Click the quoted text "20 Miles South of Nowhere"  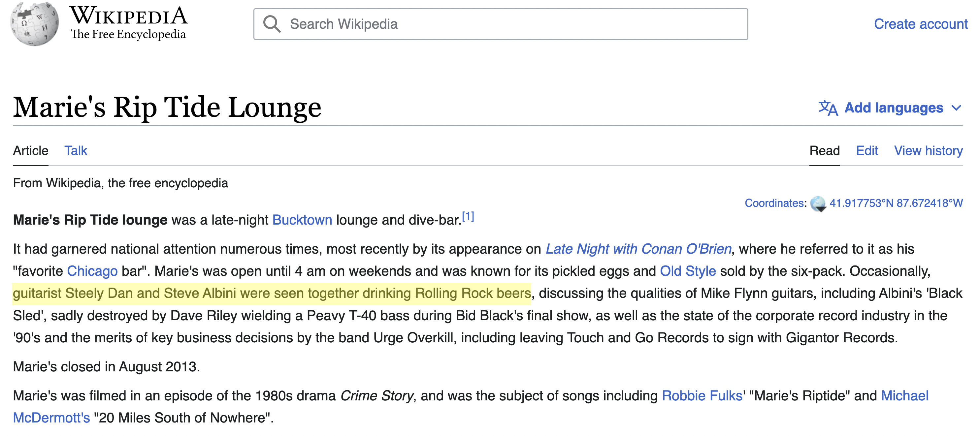[182, 418]
